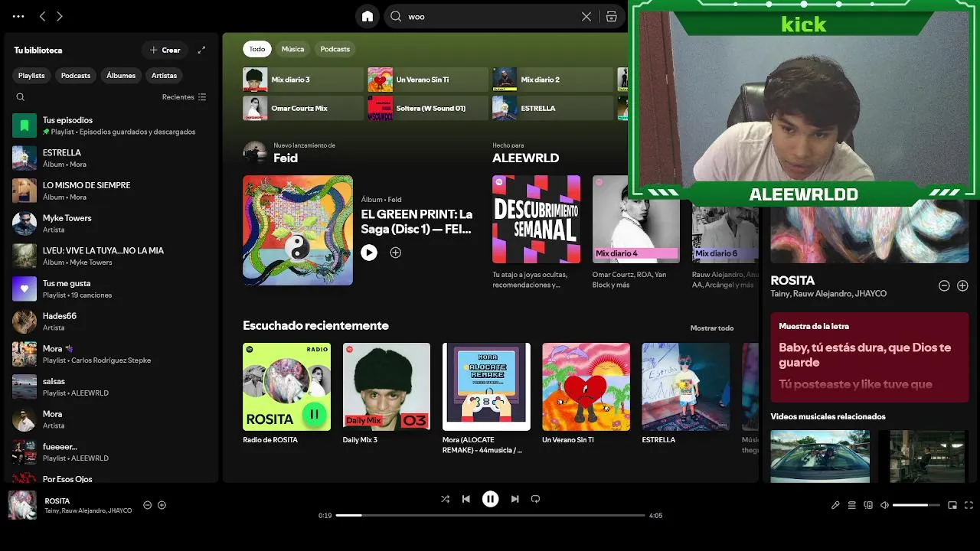The width and height of the screenshot is (980, 551).
Task: Pause Radio de ROSITA green button
Action: (x=314, y=415)
